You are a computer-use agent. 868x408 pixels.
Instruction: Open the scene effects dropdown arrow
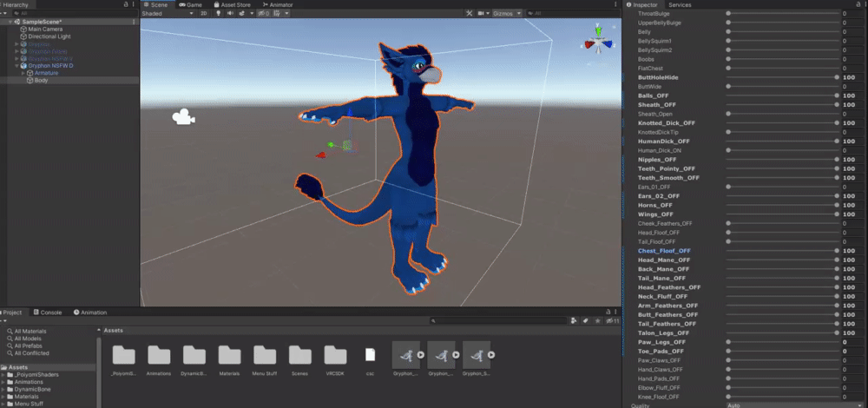pos(252,13)
